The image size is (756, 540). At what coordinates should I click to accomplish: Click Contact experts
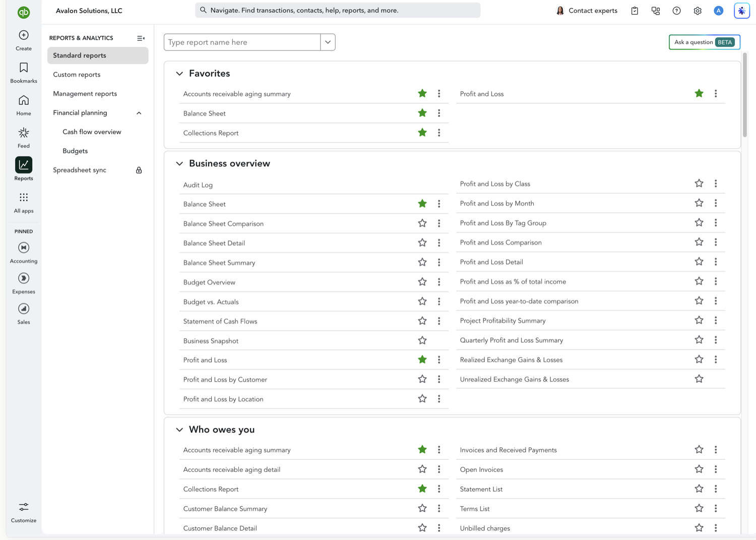[587, 11]
